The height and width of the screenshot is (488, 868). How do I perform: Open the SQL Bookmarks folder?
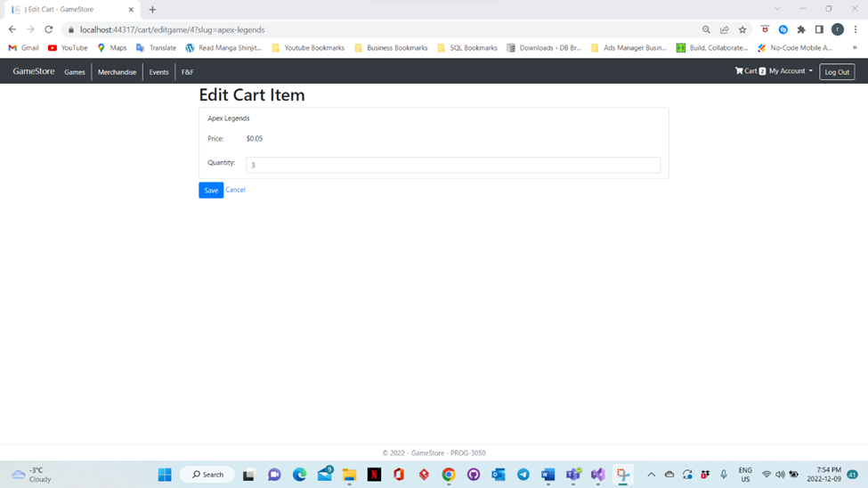coord(466,47)
